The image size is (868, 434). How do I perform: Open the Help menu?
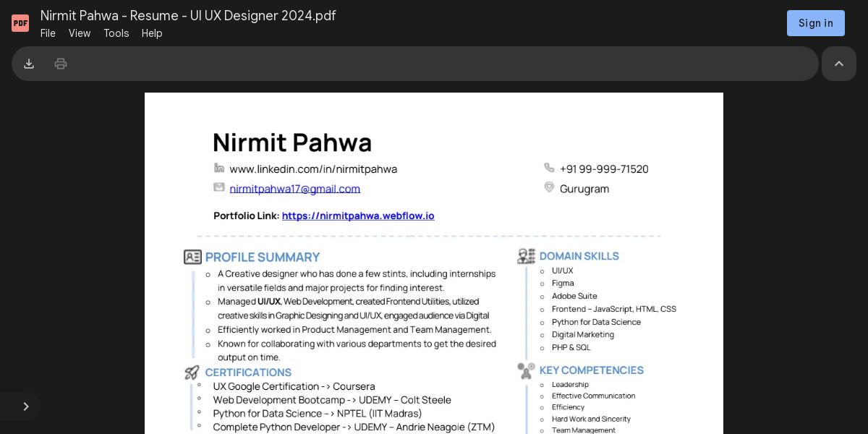click(152, 33)
